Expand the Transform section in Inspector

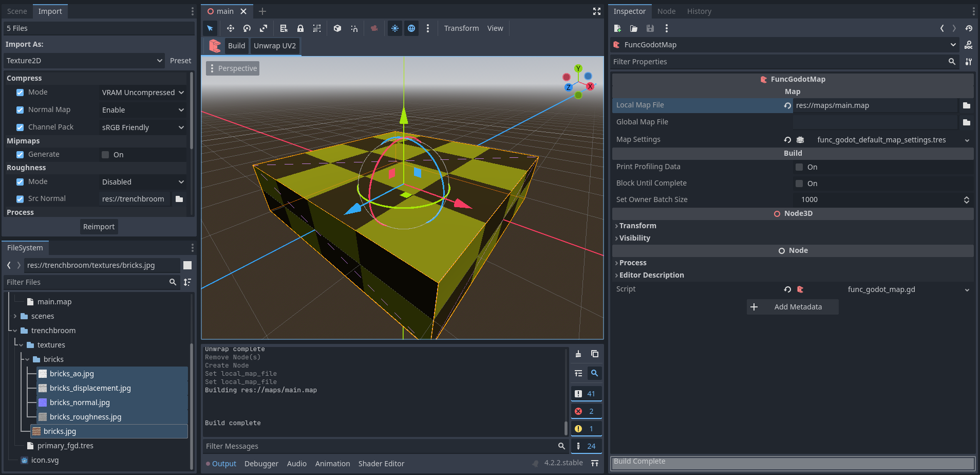[637, 226]
